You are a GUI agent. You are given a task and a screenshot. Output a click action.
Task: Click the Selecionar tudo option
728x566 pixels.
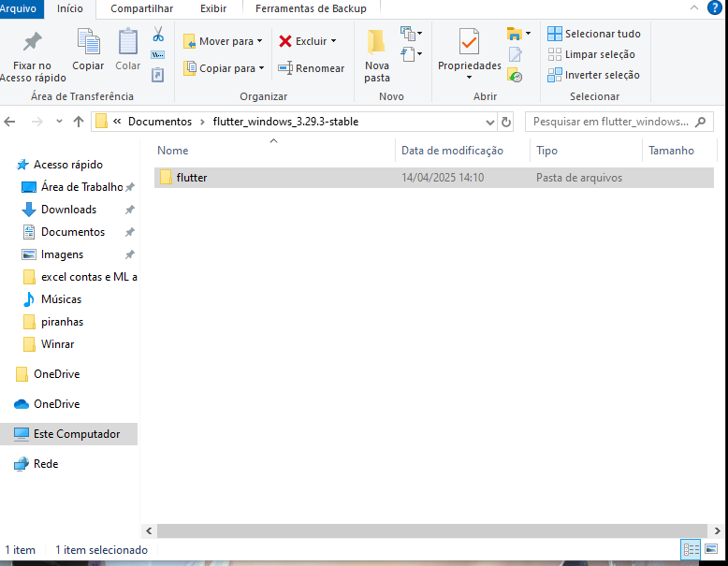point(594,34)
